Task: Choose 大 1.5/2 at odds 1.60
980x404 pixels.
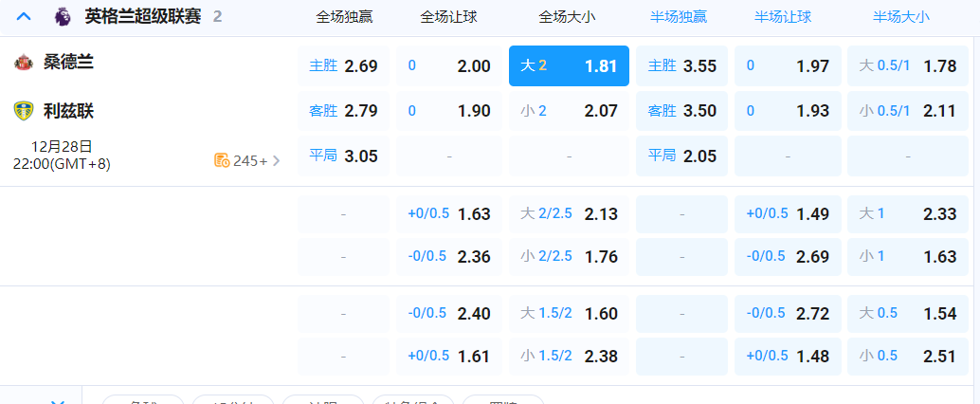Action: [x=569, y=313]
